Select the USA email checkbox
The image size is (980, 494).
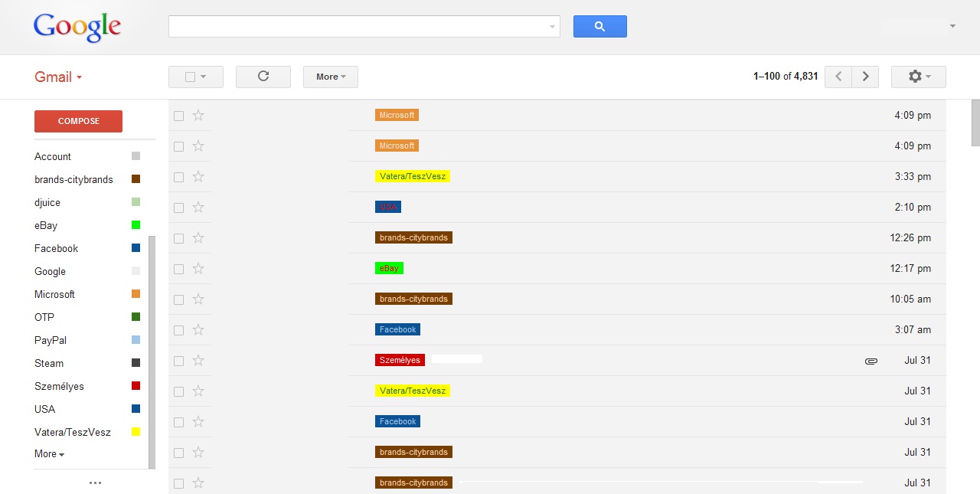pos(178,208)
